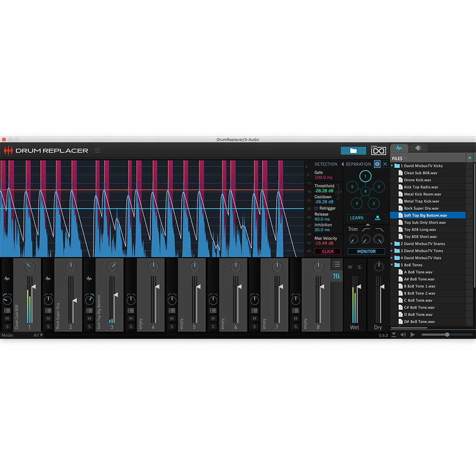Select separation node 1
The height and width of the screenshot is (476, 476).
365,176
